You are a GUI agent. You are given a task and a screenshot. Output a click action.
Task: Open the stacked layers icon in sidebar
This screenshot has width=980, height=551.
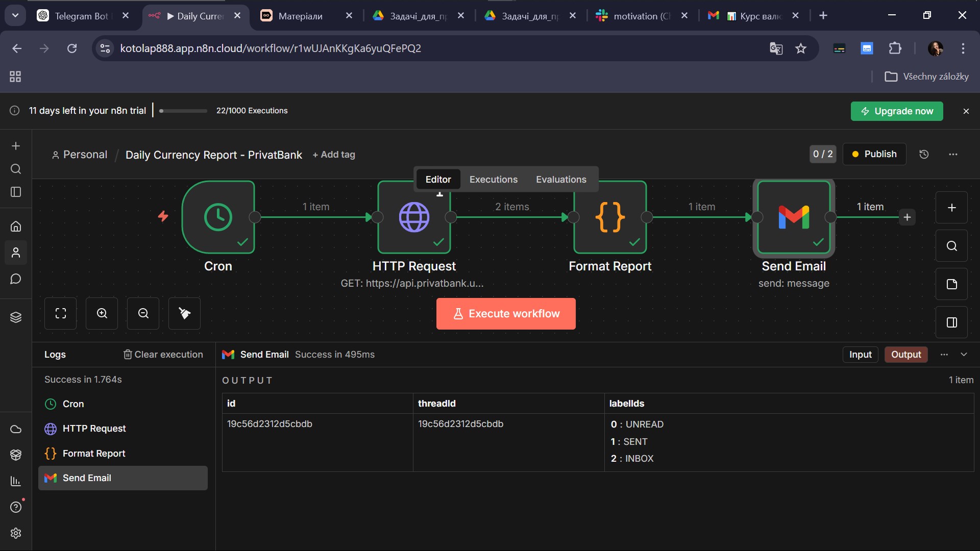tap(16, 317)
